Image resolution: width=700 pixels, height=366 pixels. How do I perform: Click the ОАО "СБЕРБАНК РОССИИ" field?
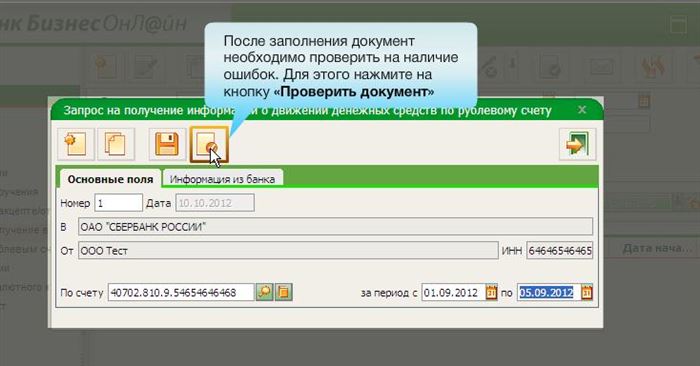335,227
